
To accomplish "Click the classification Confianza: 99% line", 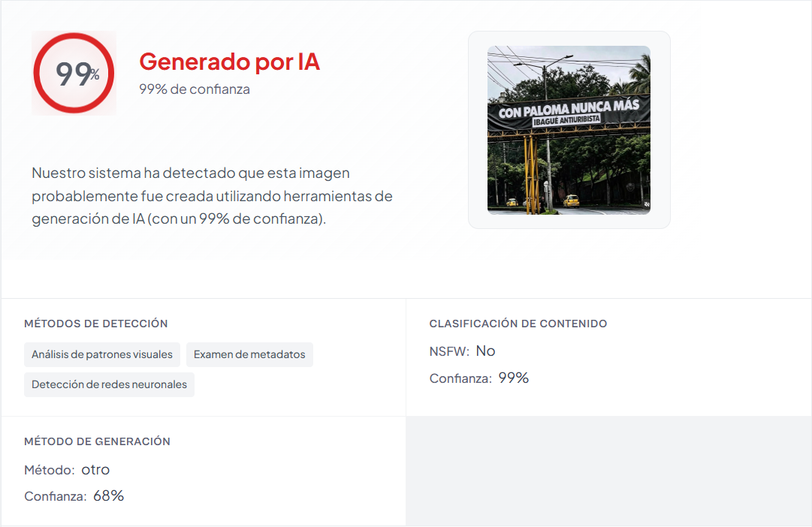I will 479,378.
